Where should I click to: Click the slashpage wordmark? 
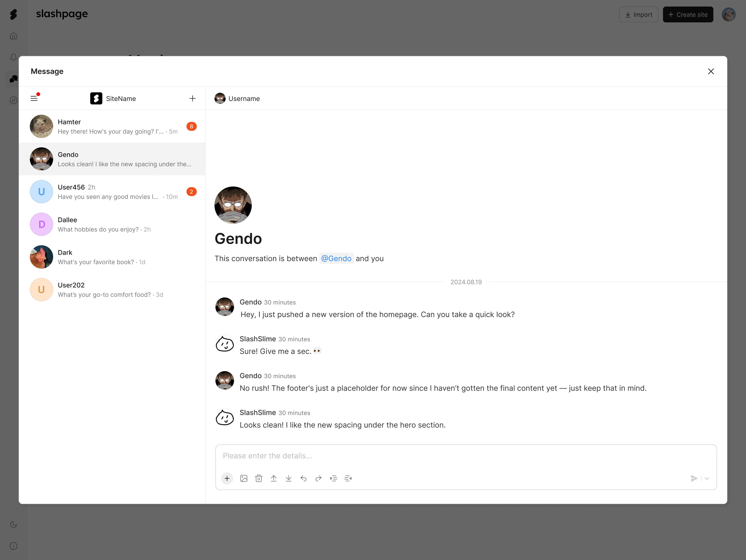(x=62, y=14)
